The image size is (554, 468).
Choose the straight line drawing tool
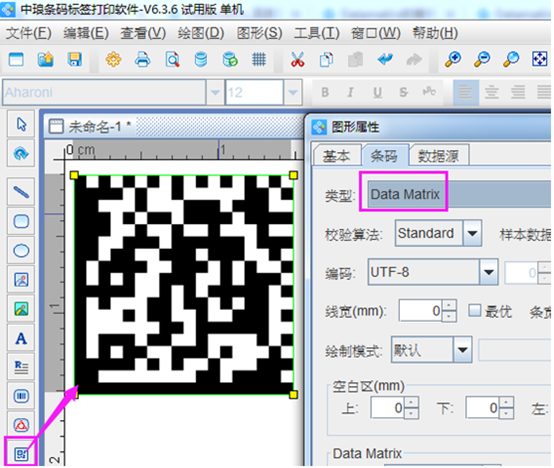(x=21, y=192)
